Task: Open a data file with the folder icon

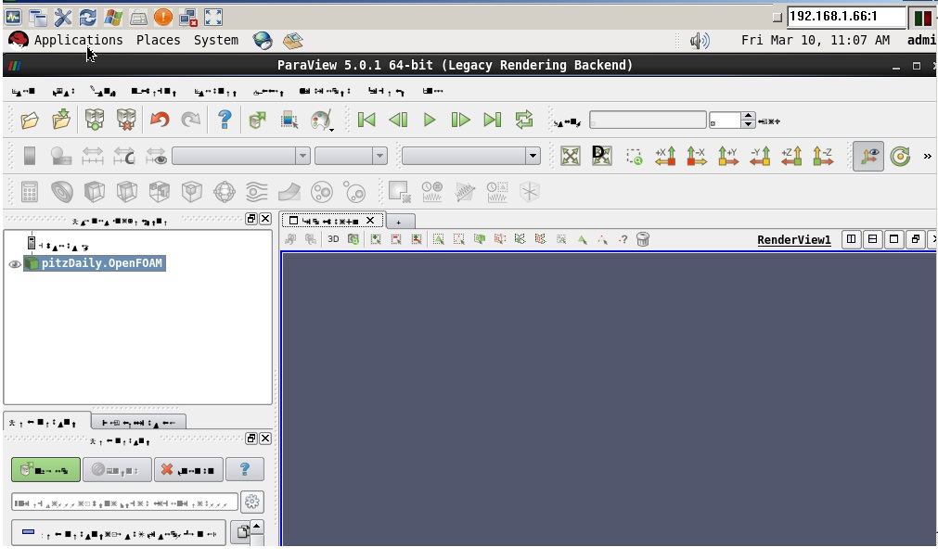Action: (x=30, y=121)
